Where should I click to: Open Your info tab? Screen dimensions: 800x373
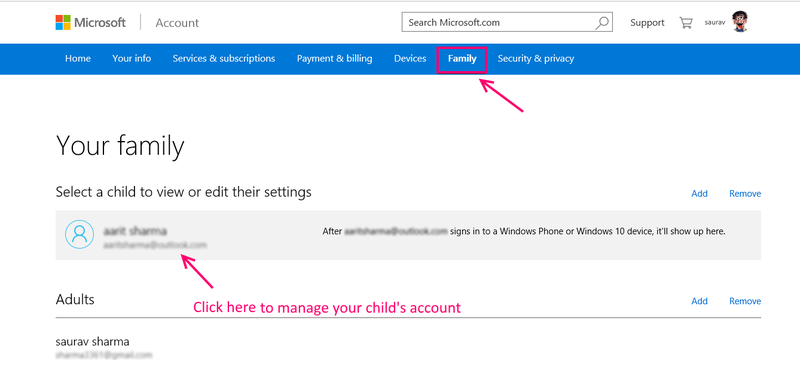point(132,59)
